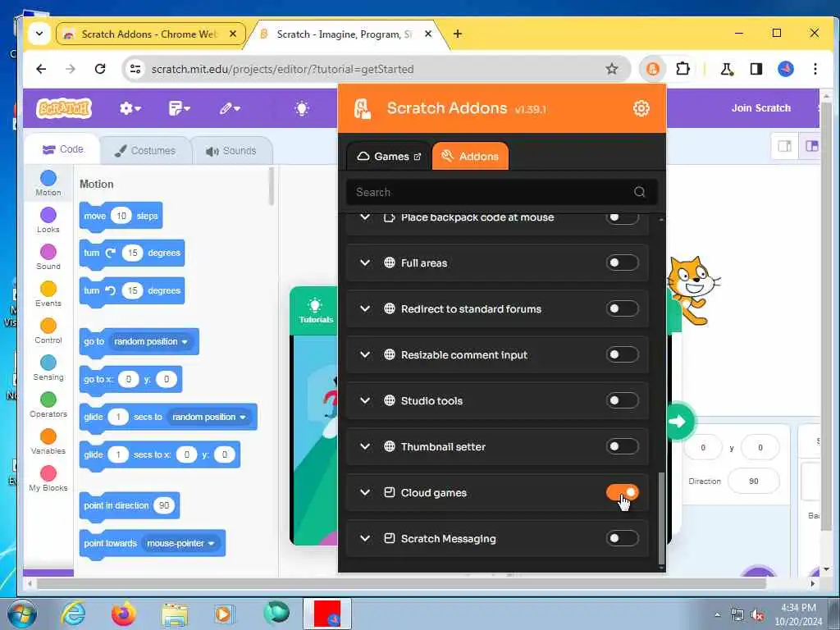840x630 pixels.
Task: Reload the Scratch page
Action: pyautogui.click(x=99, y=69)
